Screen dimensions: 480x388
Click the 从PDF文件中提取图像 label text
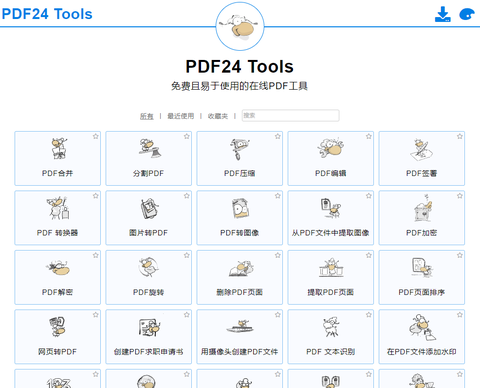tap(330, 233)
